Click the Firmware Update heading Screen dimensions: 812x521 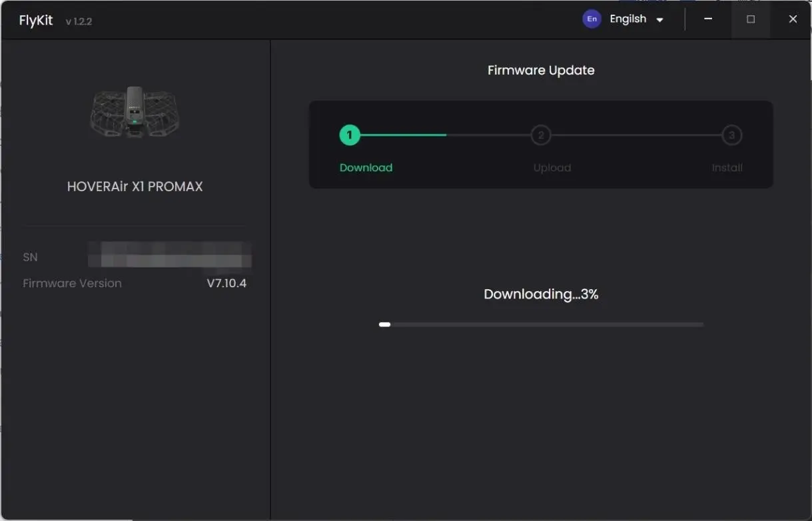(x=541, y=71)
